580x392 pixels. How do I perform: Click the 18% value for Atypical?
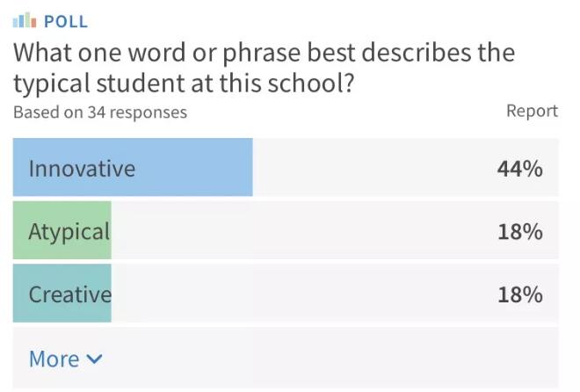519,231
